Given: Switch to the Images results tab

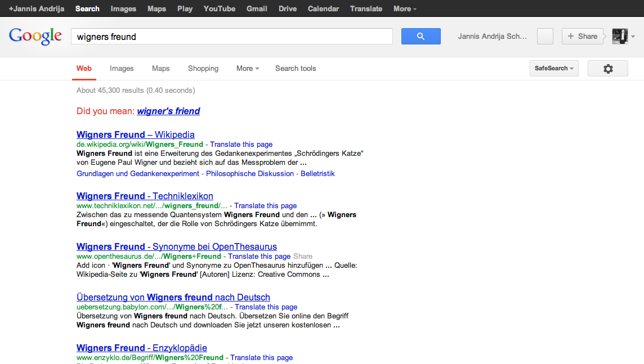Looking at the screenshot, I should tap(122, 69).
